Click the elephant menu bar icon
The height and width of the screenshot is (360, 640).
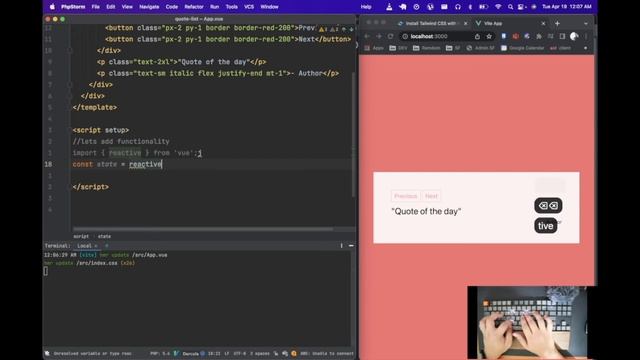[402, 7]
